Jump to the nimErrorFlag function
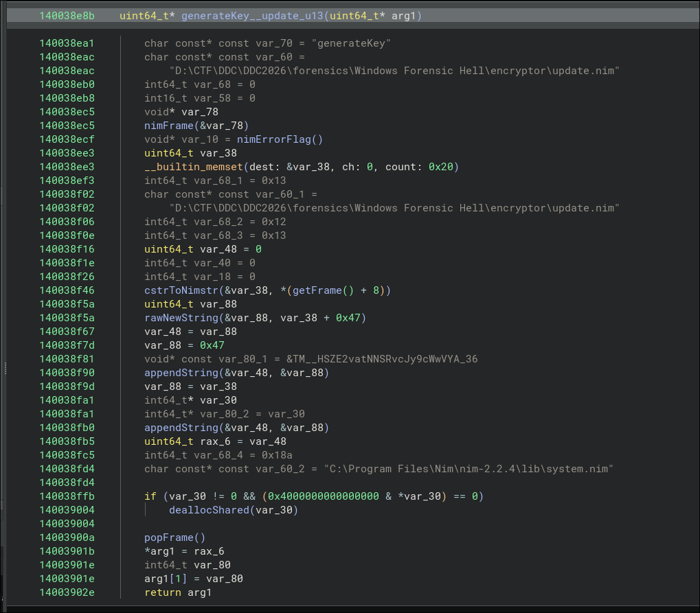 pos(273,139)
